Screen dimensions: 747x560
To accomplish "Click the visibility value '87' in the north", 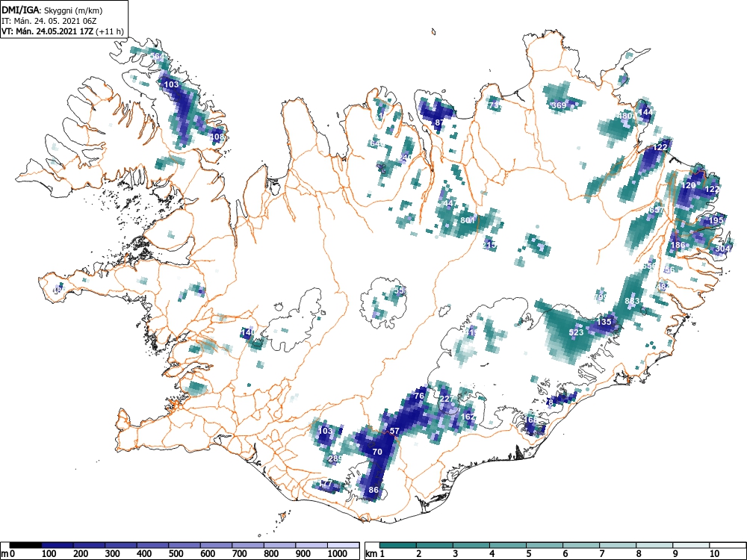I will point(440,122).
